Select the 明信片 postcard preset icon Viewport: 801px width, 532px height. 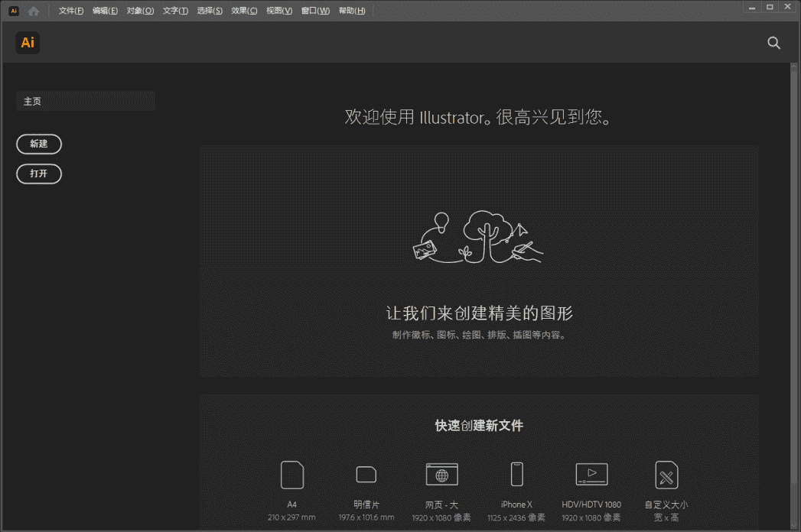tap(366, 475)
